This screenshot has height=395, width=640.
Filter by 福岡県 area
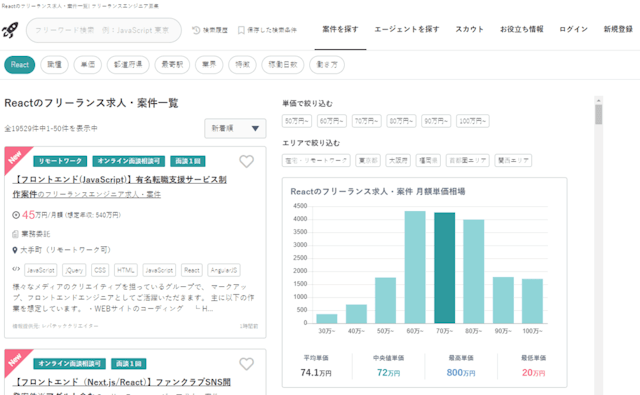tap(428, 160)
